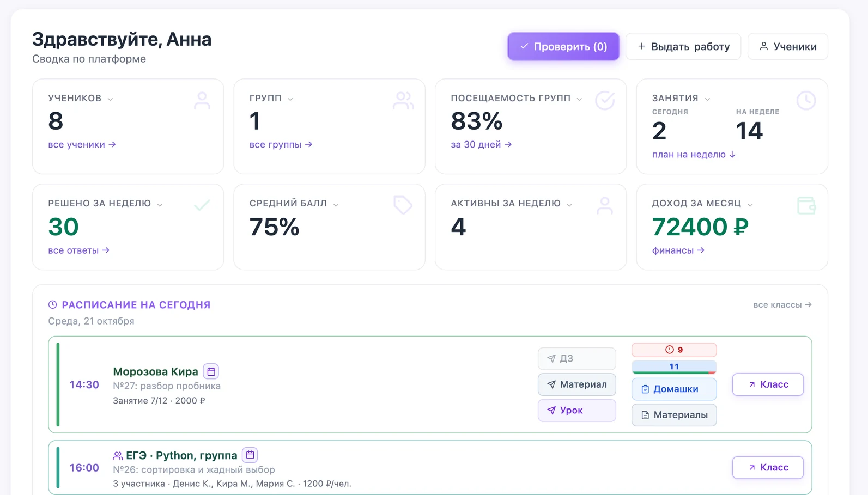Click the wallet icon in Доход за месяц card

tap(806, 206)
